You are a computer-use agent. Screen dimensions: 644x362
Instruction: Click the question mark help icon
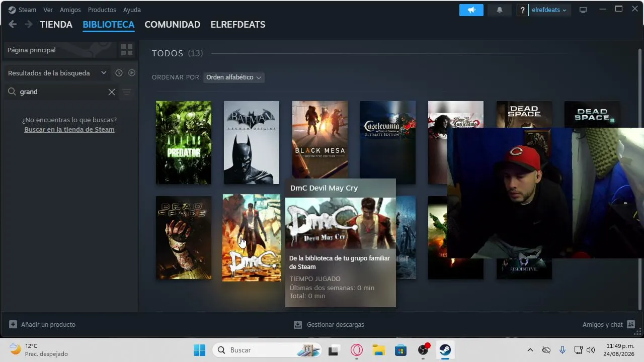pyautogui.click(x=523, y=10)
